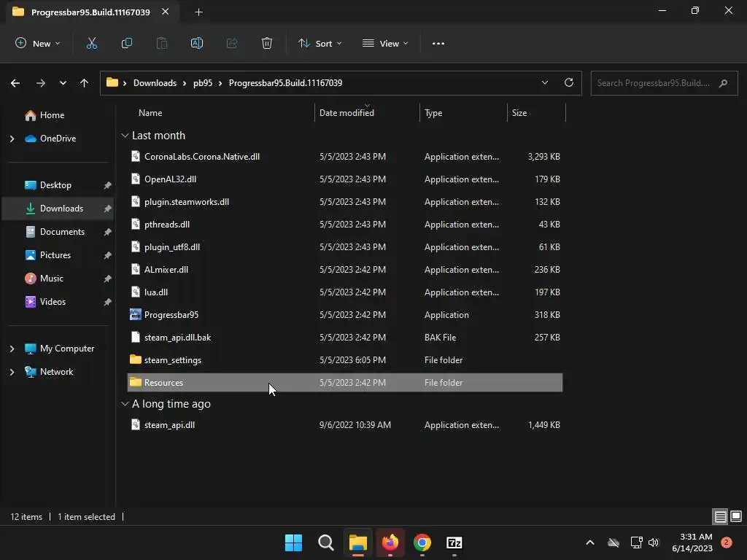Open the Sort options dropdown
The image size is (747, 560).
pyautogui.click(x=320, y=43)
